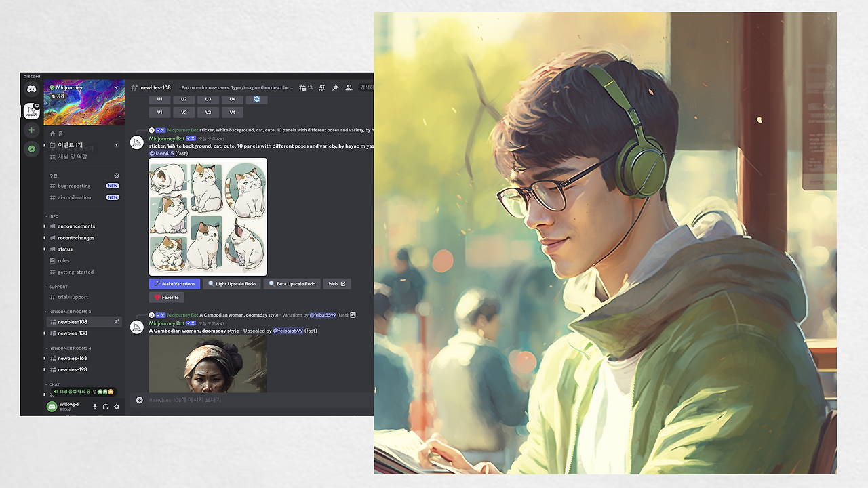The image size is (868, 488).
Task: Click the newbies-108 channel title in header
Action: tap(155, 87)
